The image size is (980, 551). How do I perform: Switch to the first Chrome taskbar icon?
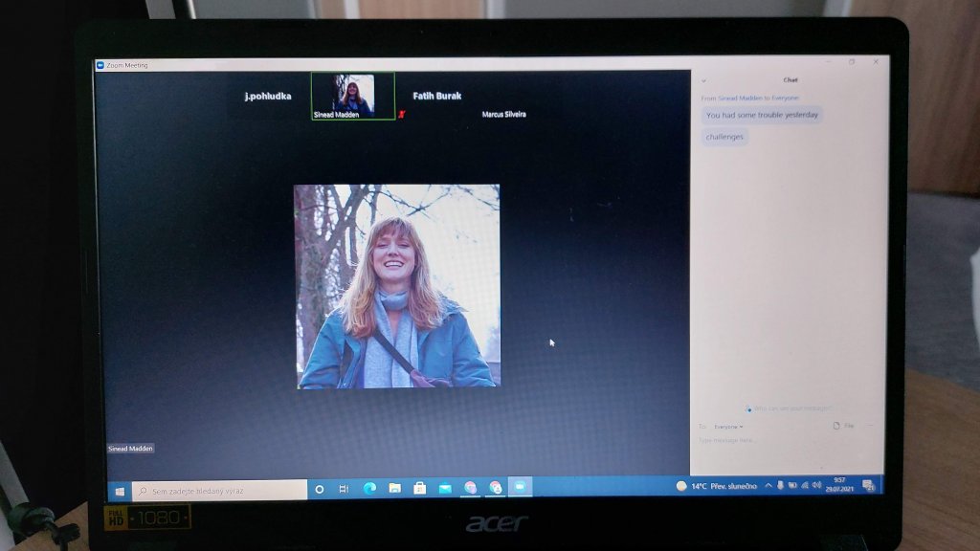[470, 487]
